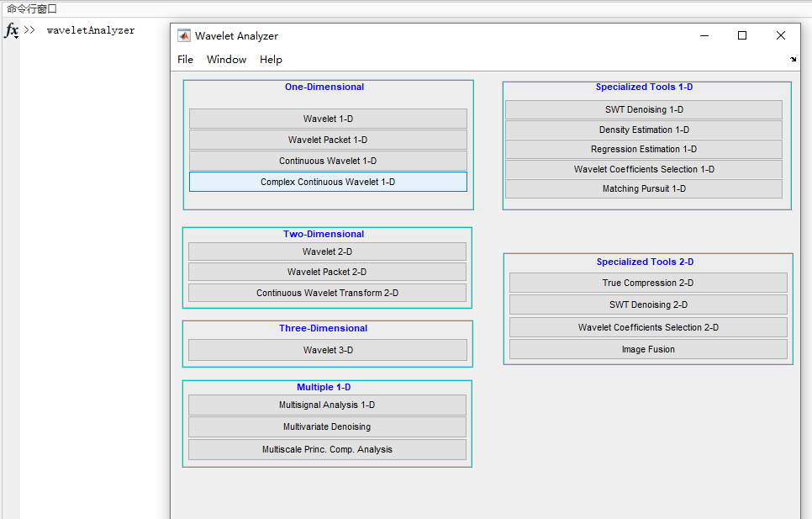
Task: Click the fx function browser icon
Action: [11, 30]
